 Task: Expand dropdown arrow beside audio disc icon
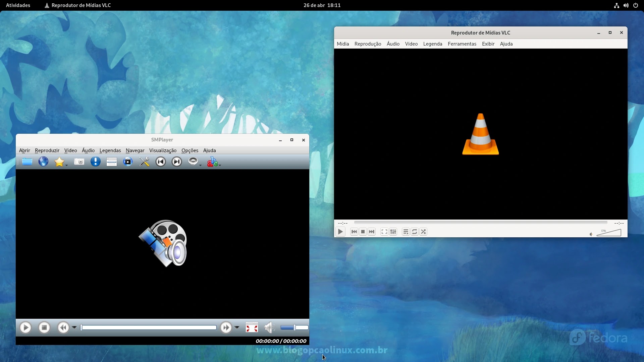pyautogui.click(x=200, y=165)
